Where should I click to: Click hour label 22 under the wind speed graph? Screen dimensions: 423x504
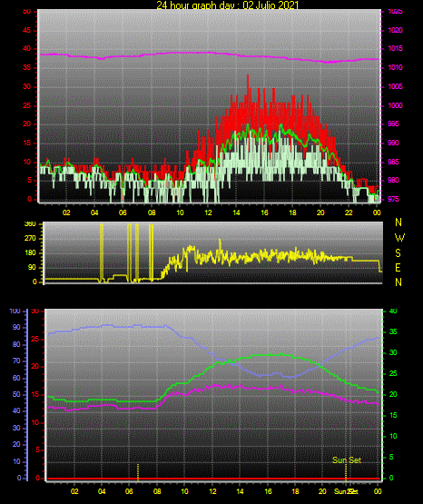click(x=349, y=212)
